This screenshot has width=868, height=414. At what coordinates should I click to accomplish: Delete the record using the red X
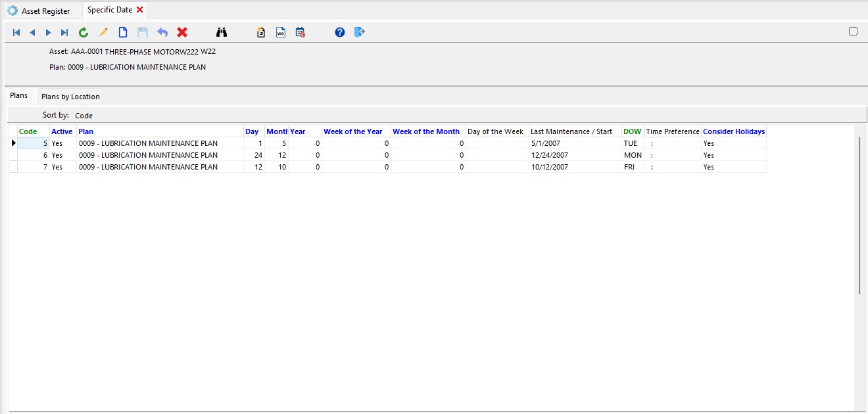(x=182, y=32)
